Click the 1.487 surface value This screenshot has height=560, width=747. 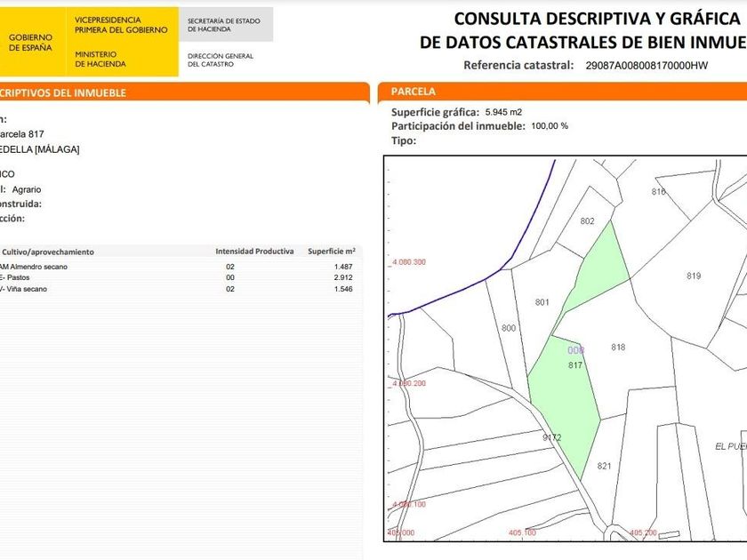click(x=343, y=267)
